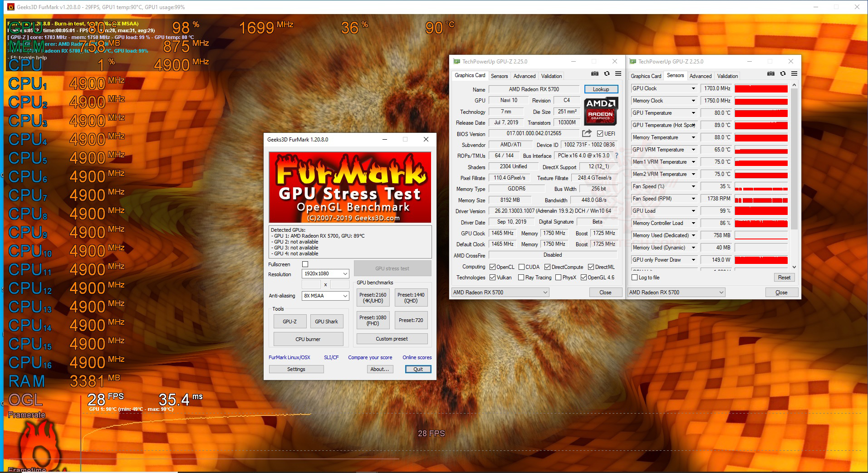Click the Custom preset button
Viewport: 868px width, 473px height.
click(392, 339)
